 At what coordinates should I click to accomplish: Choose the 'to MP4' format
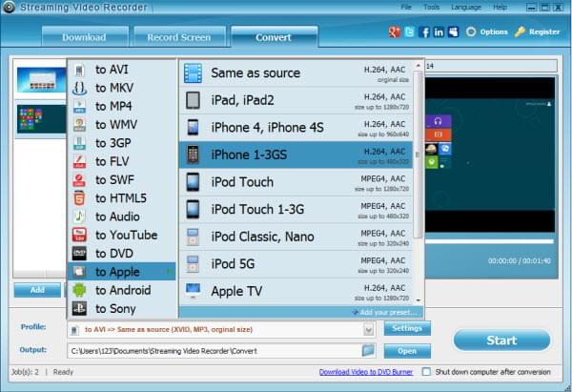[x=121, y=106]
